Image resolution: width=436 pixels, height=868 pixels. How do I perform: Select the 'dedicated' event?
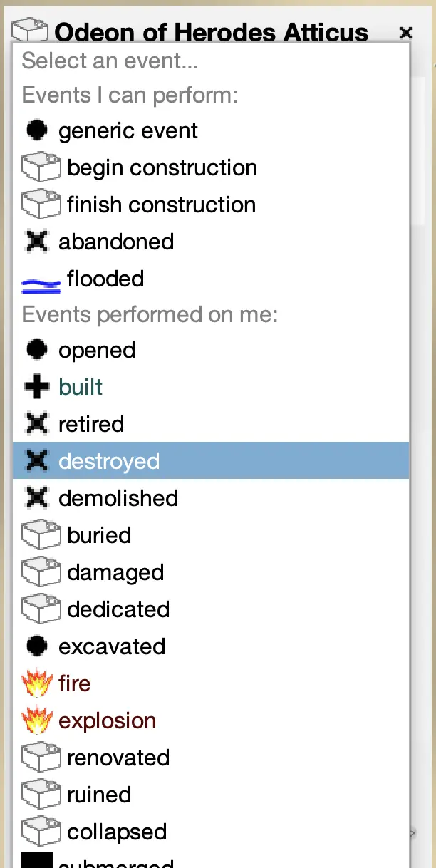click(118, 610)
